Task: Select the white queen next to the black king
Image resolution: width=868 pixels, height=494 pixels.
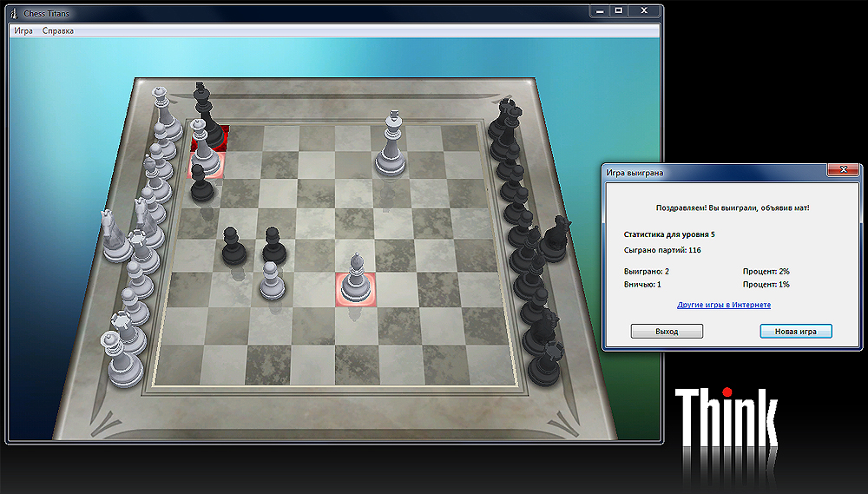Action: click(204, 148)
